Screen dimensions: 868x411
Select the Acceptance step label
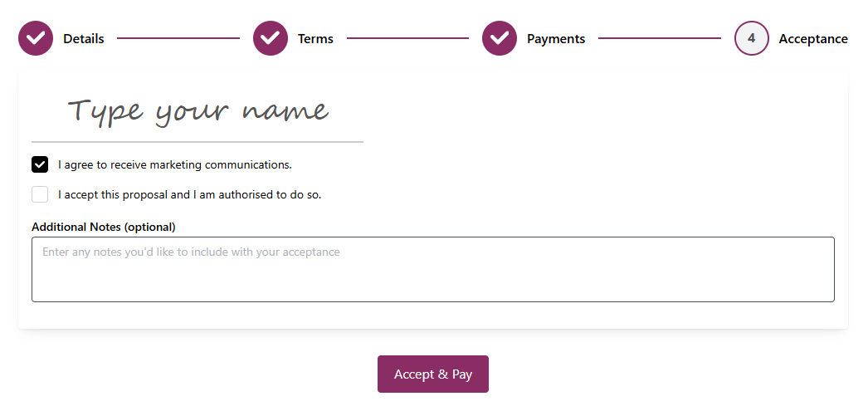point(813,39)
